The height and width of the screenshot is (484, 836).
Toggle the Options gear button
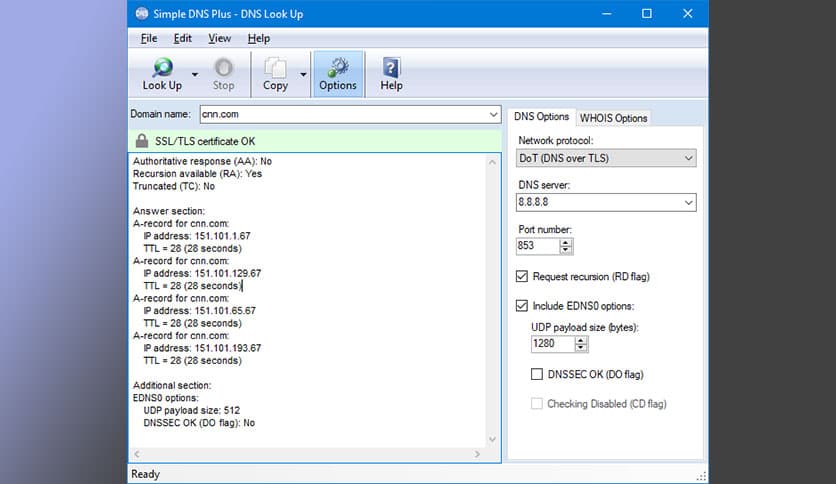tap(338, 74)
